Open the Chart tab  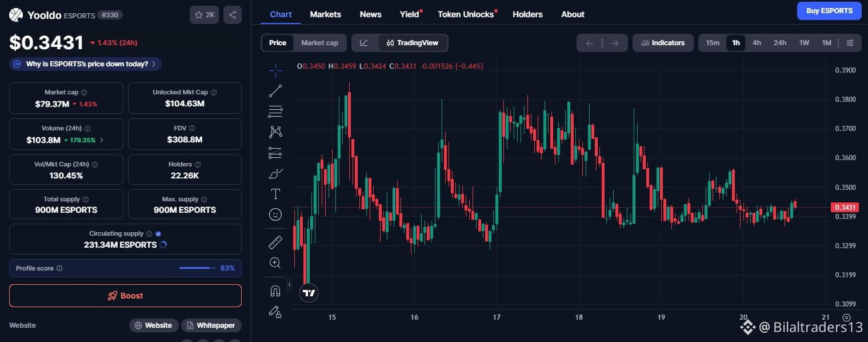pyautogui.click(x=281, y=14)
